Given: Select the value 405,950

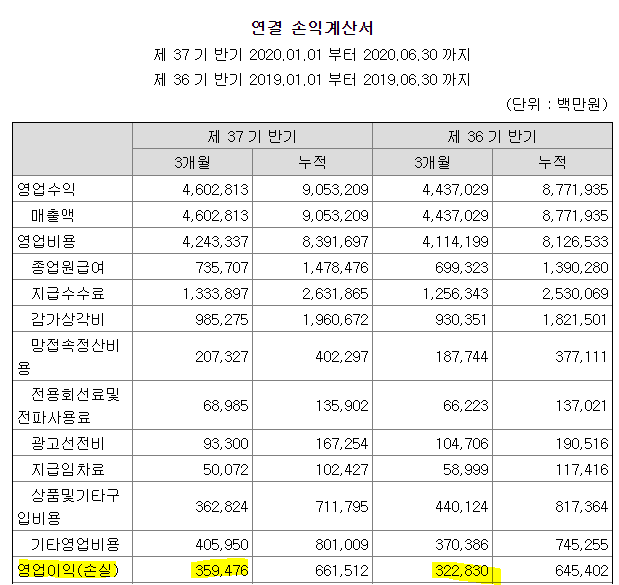Looking at the screenshot, I should point(222,545).
